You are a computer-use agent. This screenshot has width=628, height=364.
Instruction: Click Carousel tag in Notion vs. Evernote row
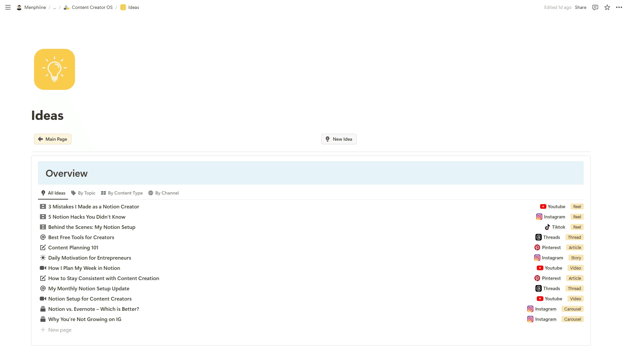[572, 309]
